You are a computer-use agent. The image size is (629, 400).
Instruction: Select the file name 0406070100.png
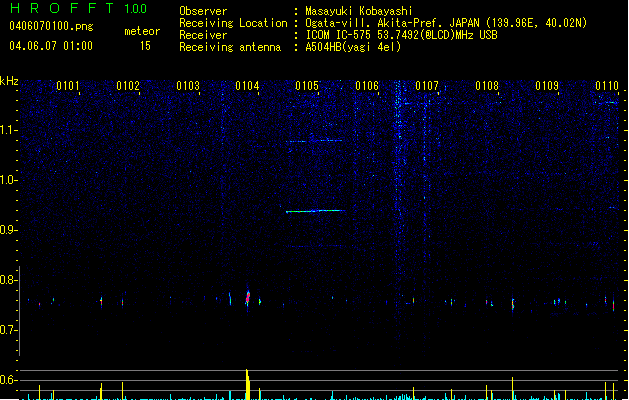click(51, 26)
